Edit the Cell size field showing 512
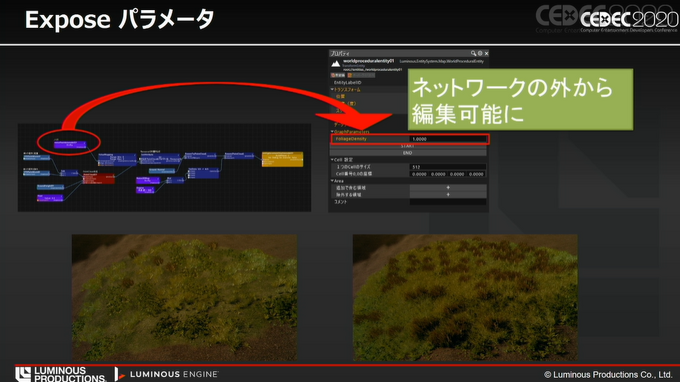The width and height of the screenshot is (680, 382). [448, 167]
